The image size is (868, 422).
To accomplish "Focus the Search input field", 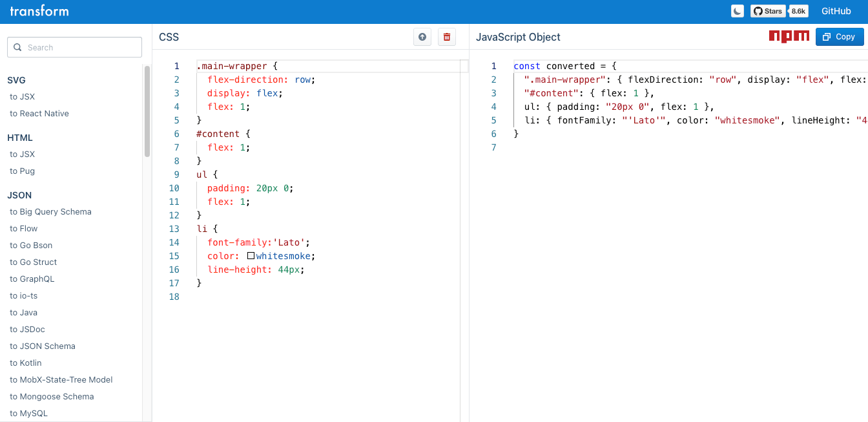I will click(74, 47).
